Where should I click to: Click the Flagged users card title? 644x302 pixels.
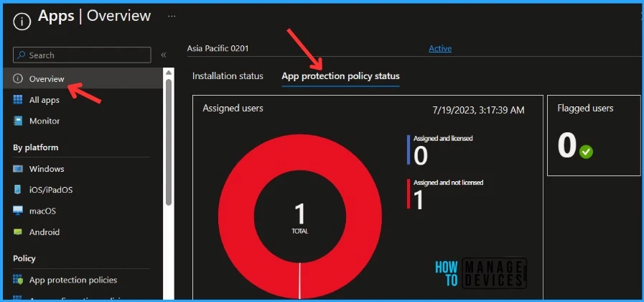585,108
